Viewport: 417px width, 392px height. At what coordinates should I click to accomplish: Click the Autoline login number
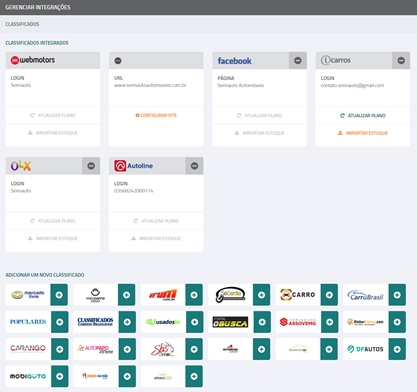pyautogui.click(x=134, y=191)
